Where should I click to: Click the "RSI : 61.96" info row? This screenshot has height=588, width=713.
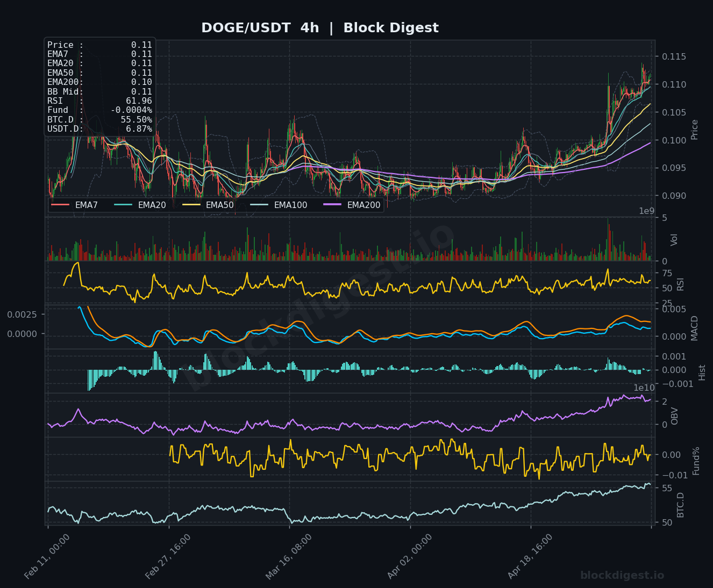pos(99,101)
